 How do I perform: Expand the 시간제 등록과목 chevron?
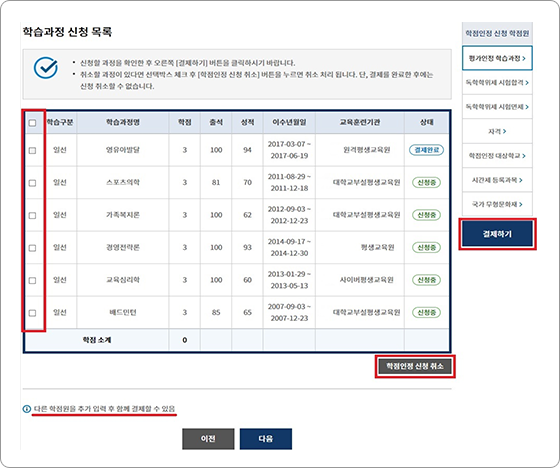tap(521, 180)
